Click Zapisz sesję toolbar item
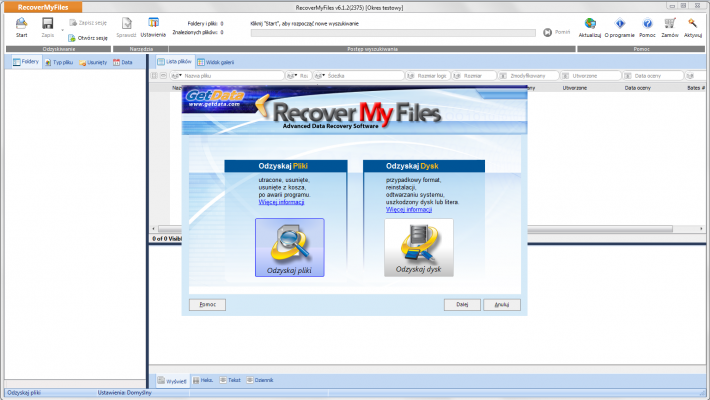Viewport: 710px width, 400px height. pyautogui.click(x=88, y=23)
